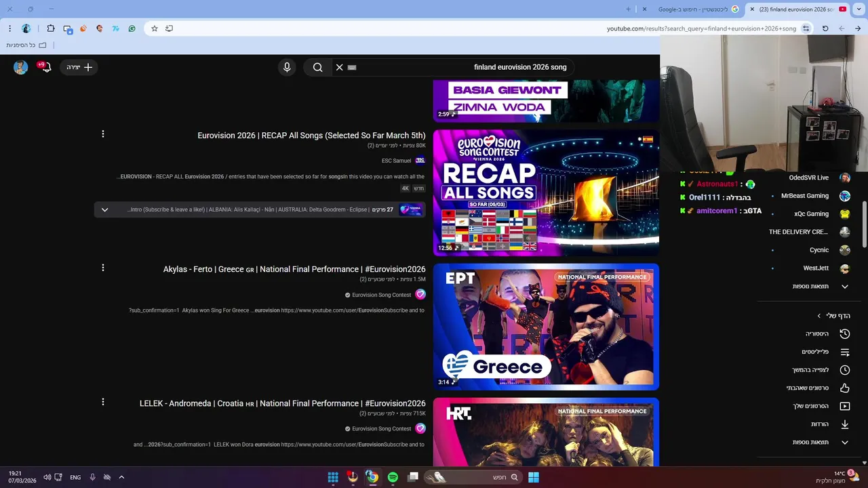Go to Eurovision Song Contest channel under LELEK
Image resolution: width=868 pixels, height=488 pixels.
click(382, 428)
